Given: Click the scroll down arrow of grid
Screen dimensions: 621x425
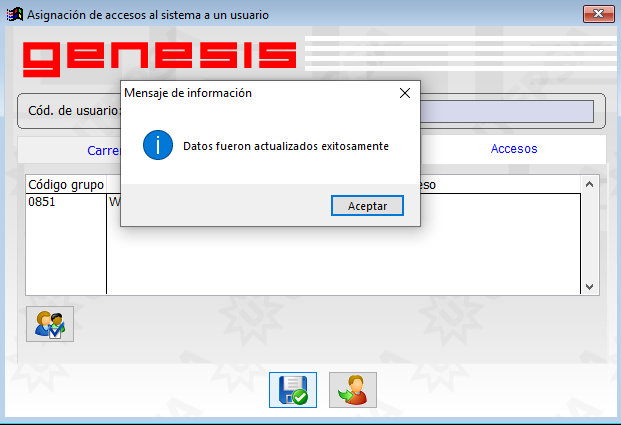Looking at the screenshot, I should click(589, 287).
